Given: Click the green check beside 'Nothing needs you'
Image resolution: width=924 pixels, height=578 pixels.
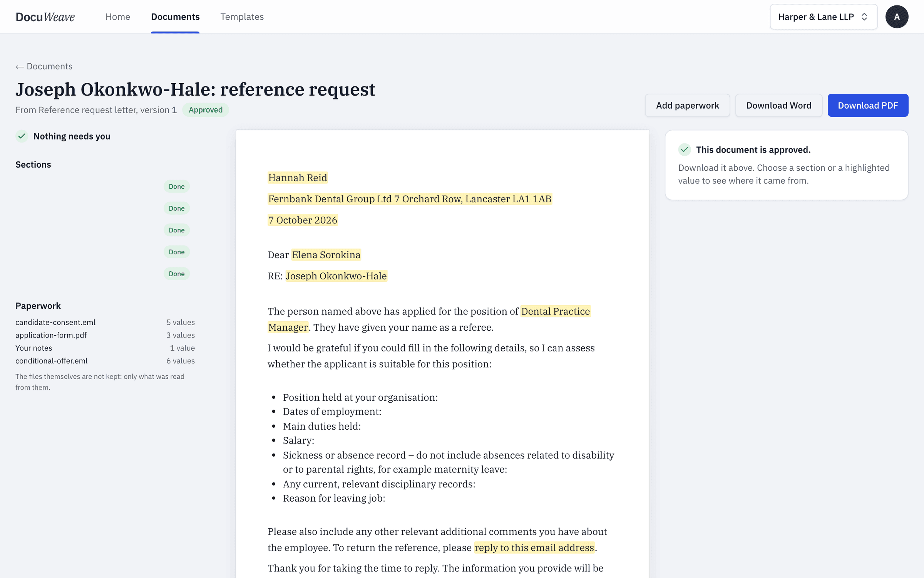Looking at the screenshot, I should point(22,136).
